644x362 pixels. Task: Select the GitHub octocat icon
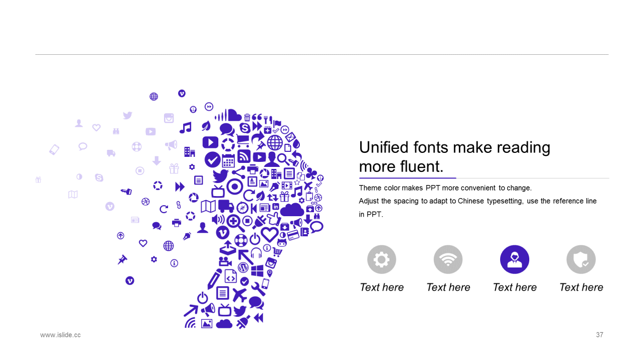point(282,243)
